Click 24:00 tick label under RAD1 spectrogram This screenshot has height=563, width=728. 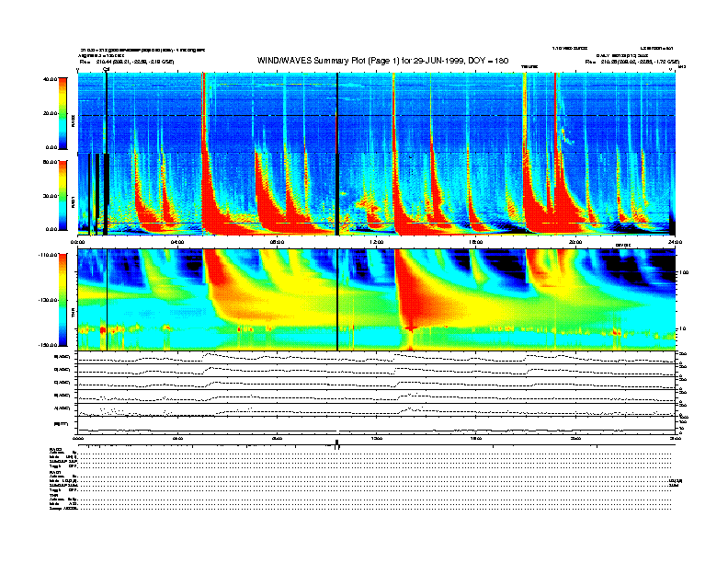675,242
